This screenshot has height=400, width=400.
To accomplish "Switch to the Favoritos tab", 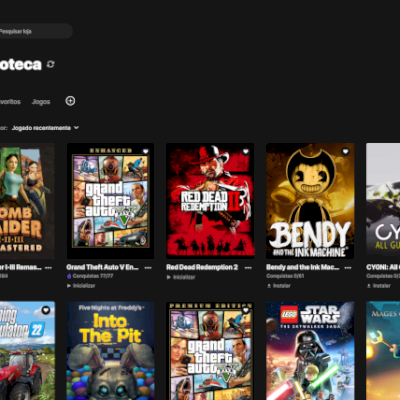I will [10, 102].
